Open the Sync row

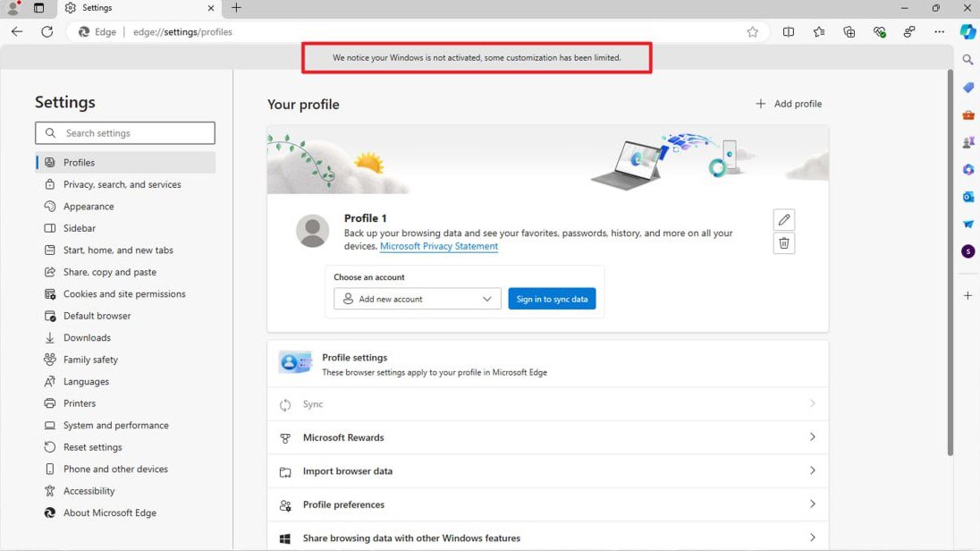tap(548, 404)
